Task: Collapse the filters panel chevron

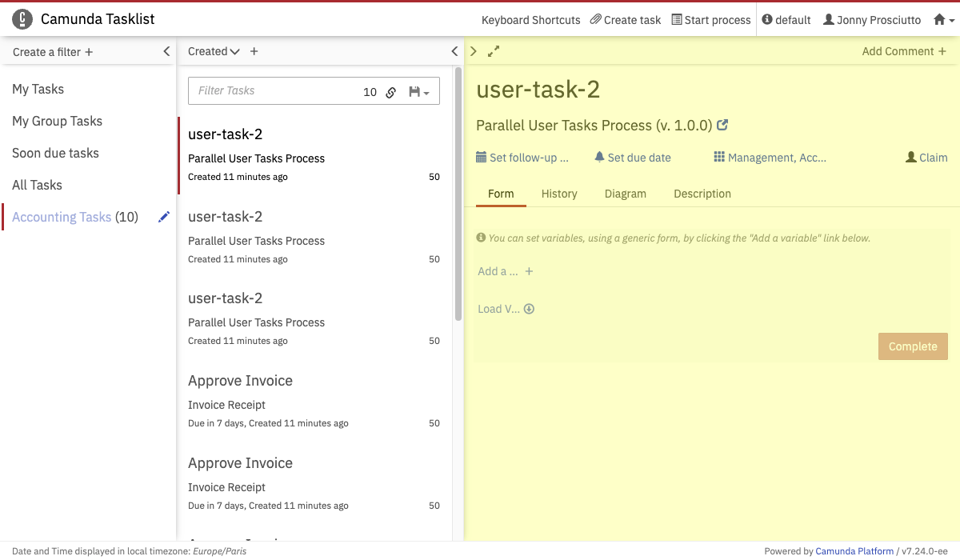Action: (x=166, y=51)
